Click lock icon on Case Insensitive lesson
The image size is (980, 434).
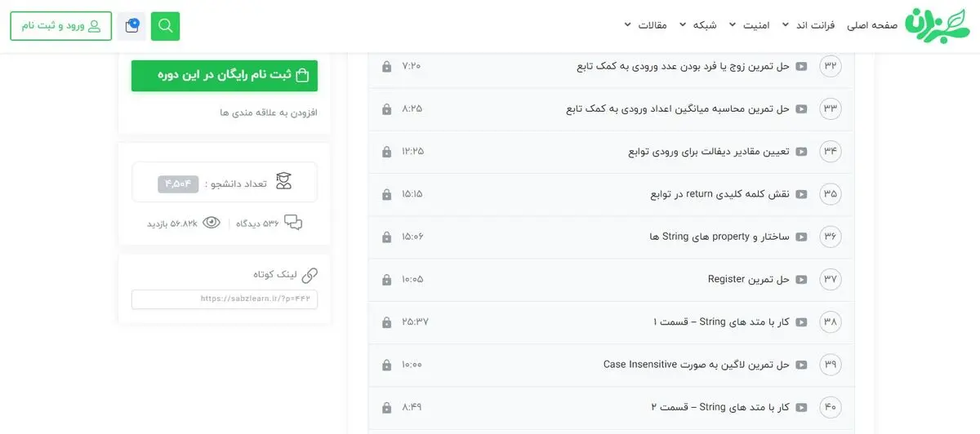(386, 365)
